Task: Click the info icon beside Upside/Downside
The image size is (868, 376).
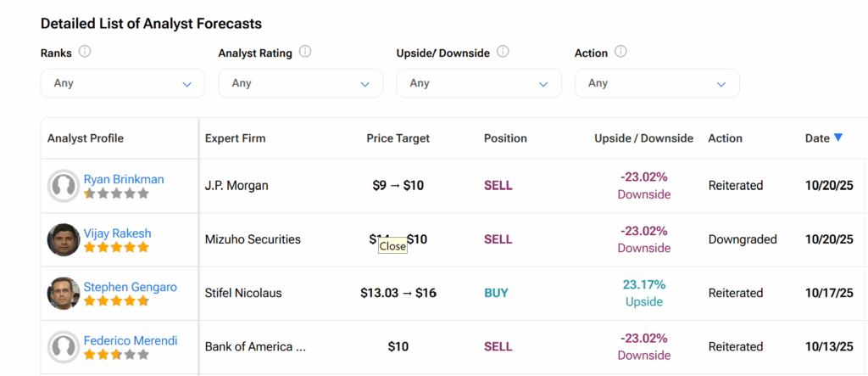Action: (503, 52)
